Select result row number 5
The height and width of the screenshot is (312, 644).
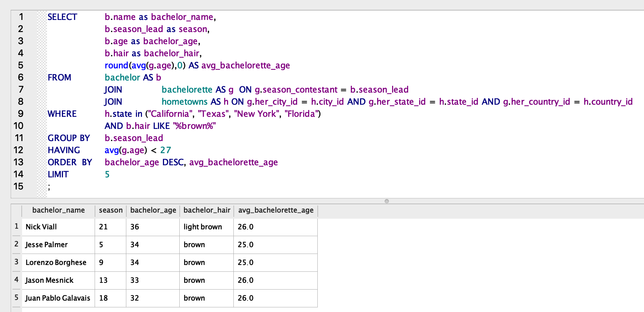click(16, 298)
